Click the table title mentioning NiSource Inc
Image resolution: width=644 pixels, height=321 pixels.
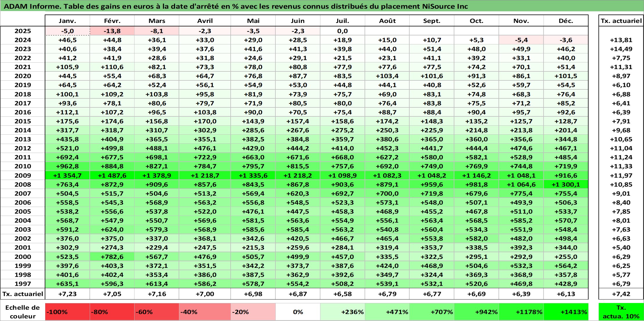click(x=236, y=6)
